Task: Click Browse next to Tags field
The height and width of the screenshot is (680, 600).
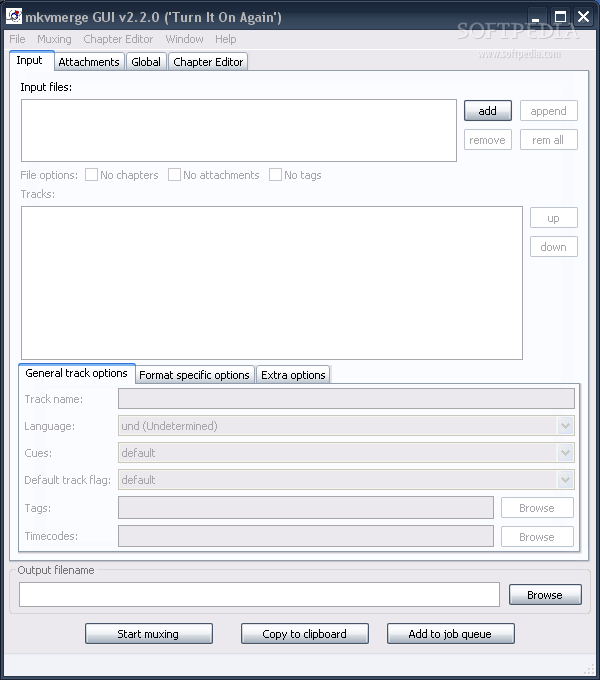Action: click(x=537, y=508)
